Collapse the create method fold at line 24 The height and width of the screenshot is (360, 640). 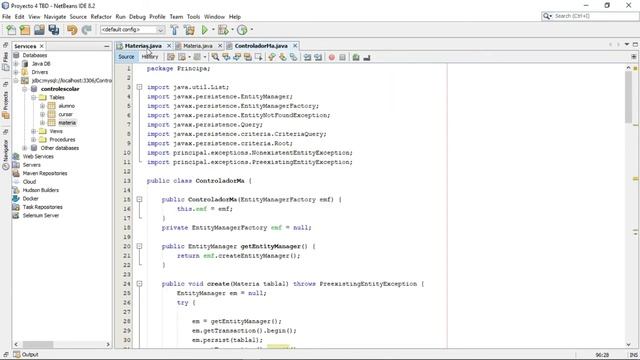[139, 284]
